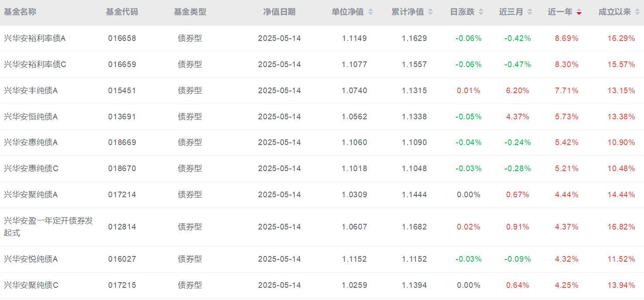Click unit net value 1.1149

pos(354,38)
